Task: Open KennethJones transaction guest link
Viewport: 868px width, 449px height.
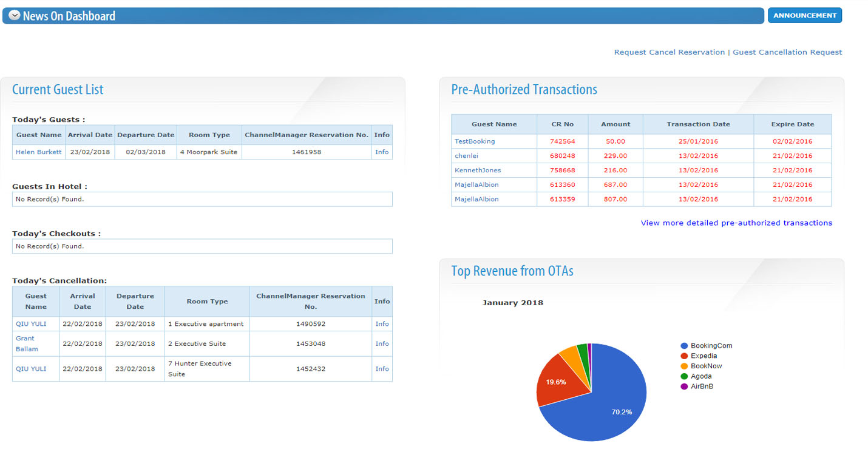Action: tap(478, 170)
